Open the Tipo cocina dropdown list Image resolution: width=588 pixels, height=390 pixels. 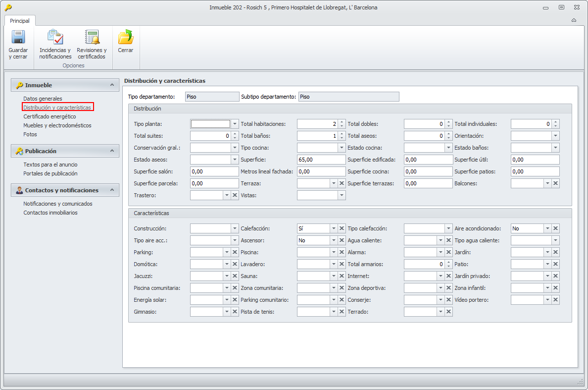click(x=342, y=148)
